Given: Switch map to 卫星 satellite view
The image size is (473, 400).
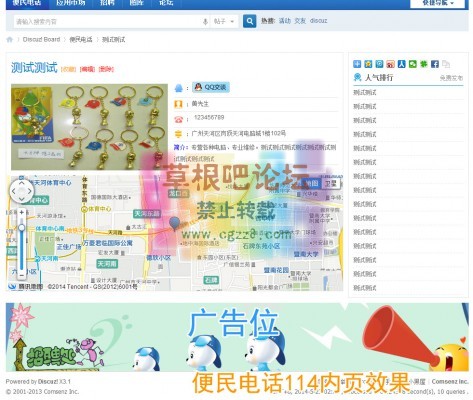Looking at the screenshot, I should coord(331,183).
